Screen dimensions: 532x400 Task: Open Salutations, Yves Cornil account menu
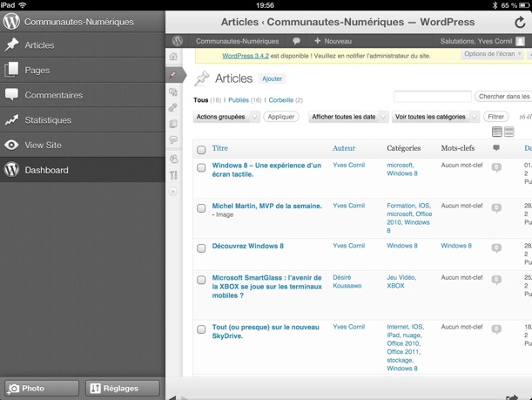(x=476, y=41)
